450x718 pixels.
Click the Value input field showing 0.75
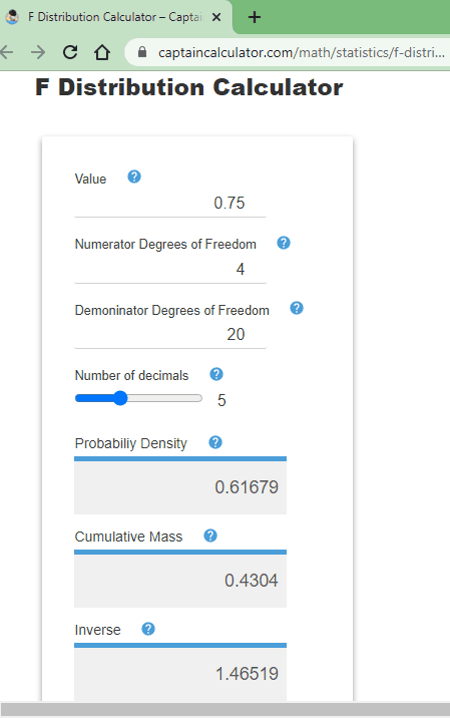[x=170, y=203]
